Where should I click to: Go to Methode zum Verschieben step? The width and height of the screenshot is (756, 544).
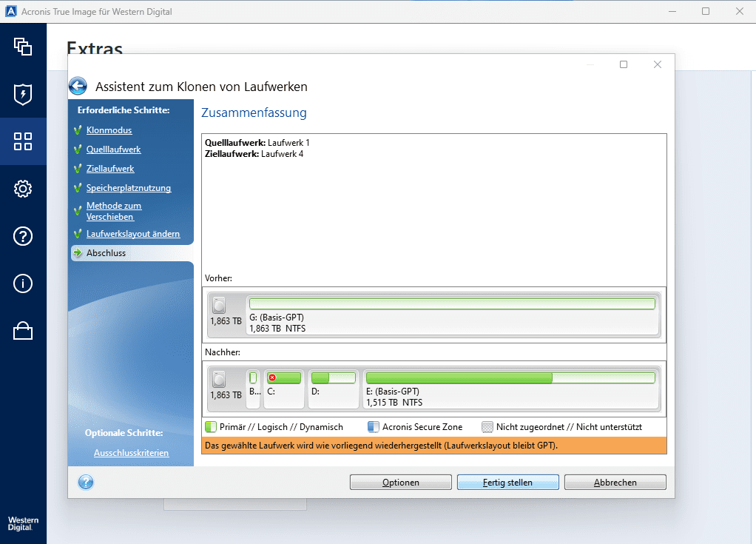click(114, 211)
